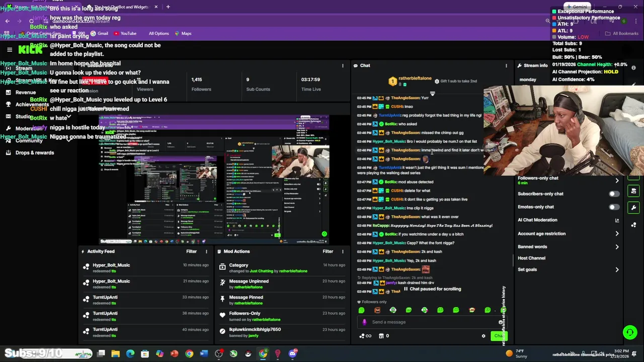Open Activity Feed three-dot options
The width and height of the screenshot is (644, 362).
206,251
